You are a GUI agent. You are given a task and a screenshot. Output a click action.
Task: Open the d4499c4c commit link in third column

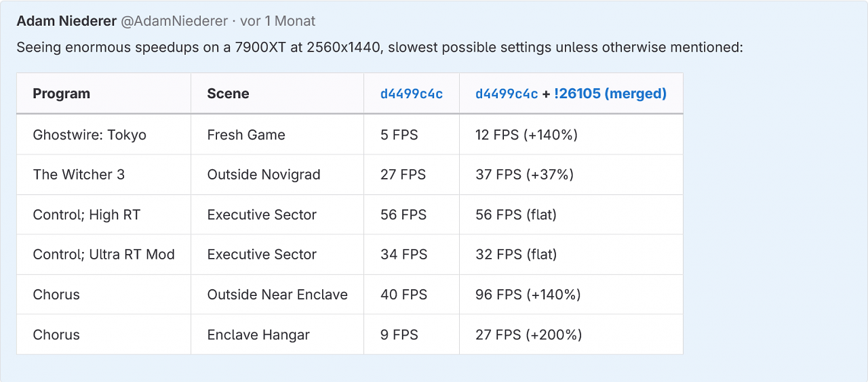point(411,94)
